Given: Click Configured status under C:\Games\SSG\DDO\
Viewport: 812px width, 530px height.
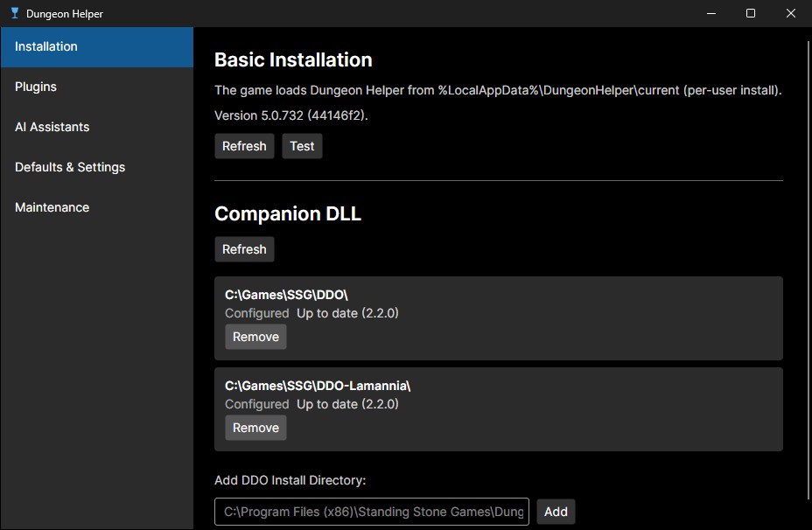Looking at the screenshot, I should coord(257,313).
